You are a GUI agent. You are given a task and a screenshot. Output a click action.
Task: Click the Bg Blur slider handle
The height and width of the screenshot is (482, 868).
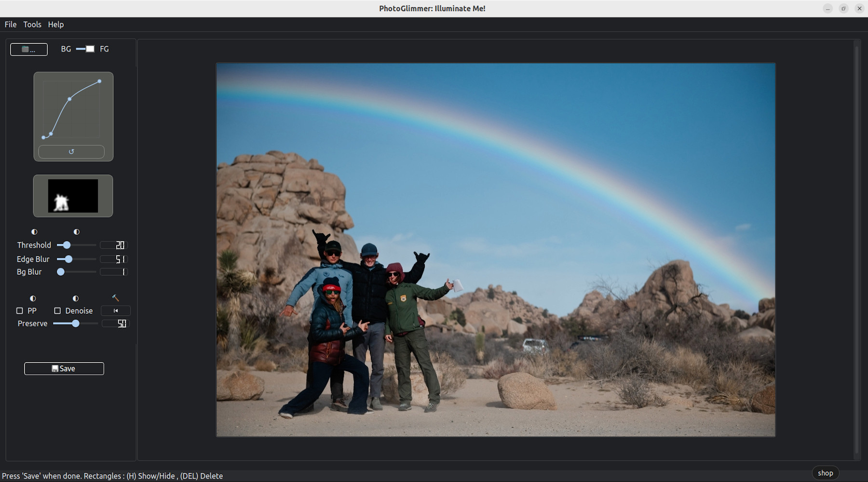[x=61, y=272]
